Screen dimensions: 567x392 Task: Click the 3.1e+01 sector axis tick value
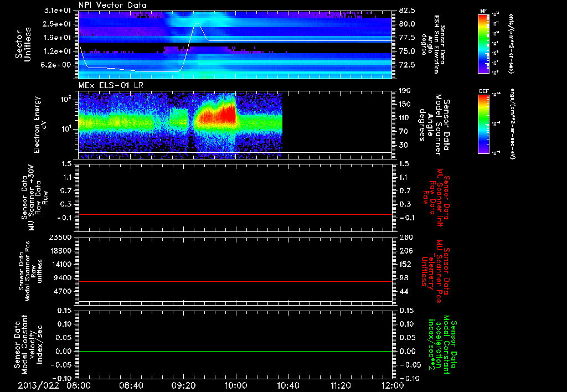coord(57,11)
